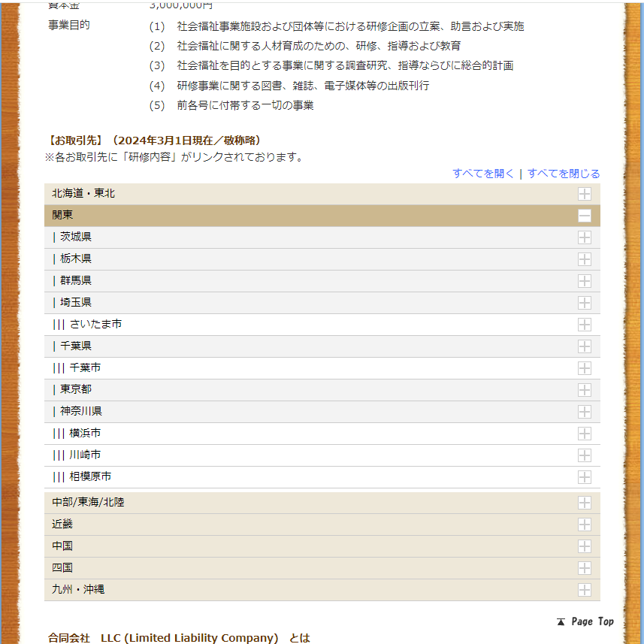Open the 東京都 row
The image size is (644, 644).
point(322,390)
